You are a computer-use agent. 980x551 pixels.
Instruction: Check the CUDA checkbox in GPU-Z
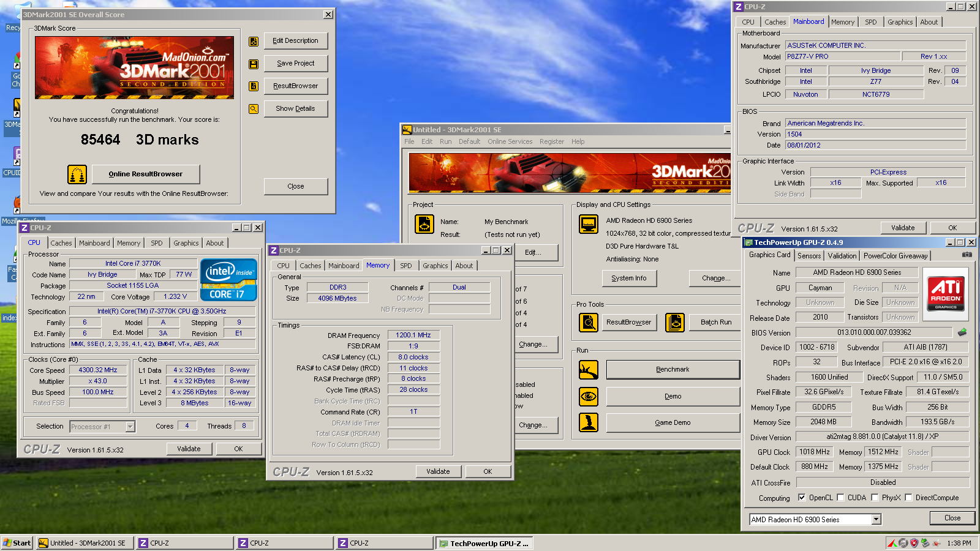pos(840,498)
